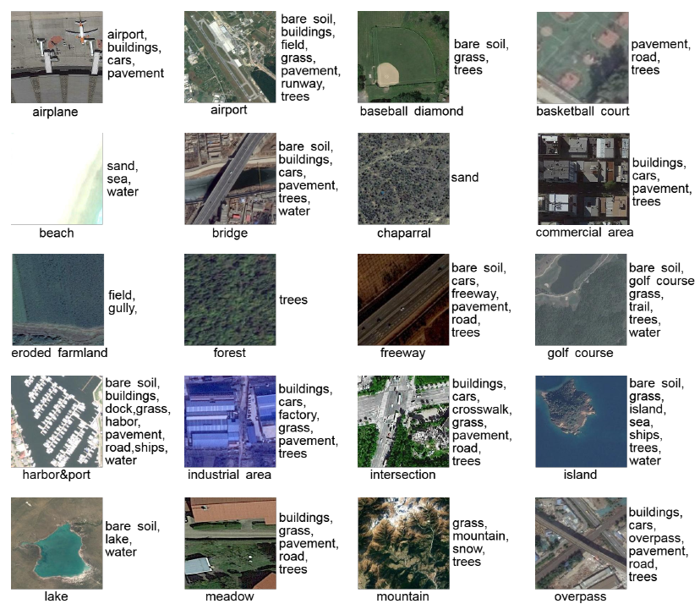Click the airplane aerial image thumbnail
Image resolution: width=700 pixels, height=615 pixels.
(57, 58)
